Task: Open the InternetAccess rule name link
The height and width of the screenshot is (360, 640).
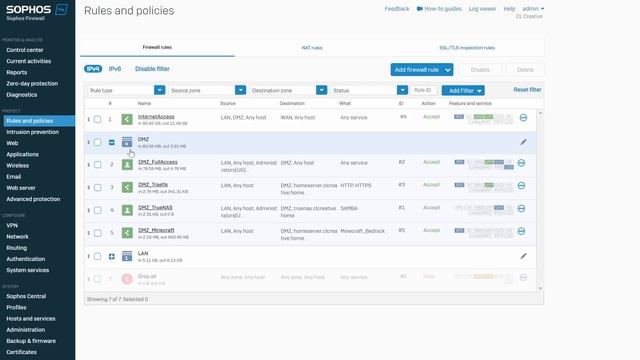Action: [x=156, y=117]
